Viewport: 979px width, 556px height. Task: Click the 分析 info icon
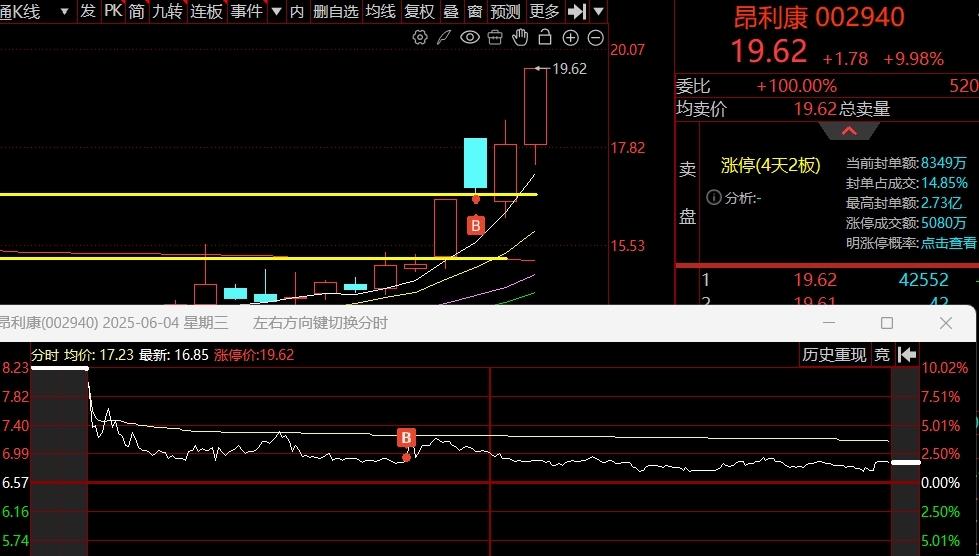(x=714, y=198)
